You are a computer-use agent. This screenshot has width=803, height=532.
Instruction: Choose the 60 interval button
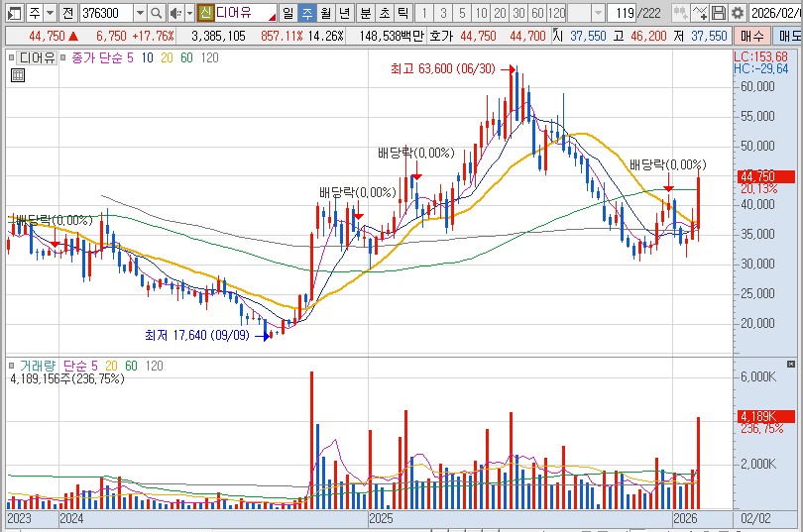tap(537, 13)
